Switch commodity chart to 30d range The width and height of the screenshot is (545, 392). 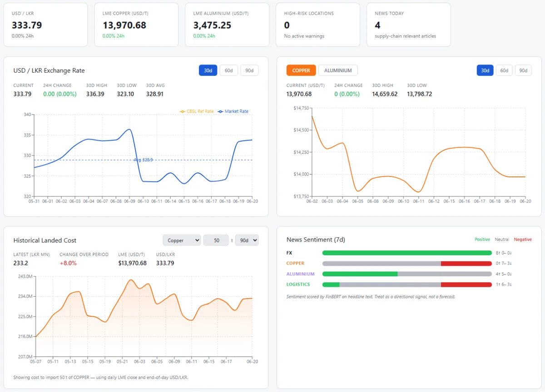[486, 70]
